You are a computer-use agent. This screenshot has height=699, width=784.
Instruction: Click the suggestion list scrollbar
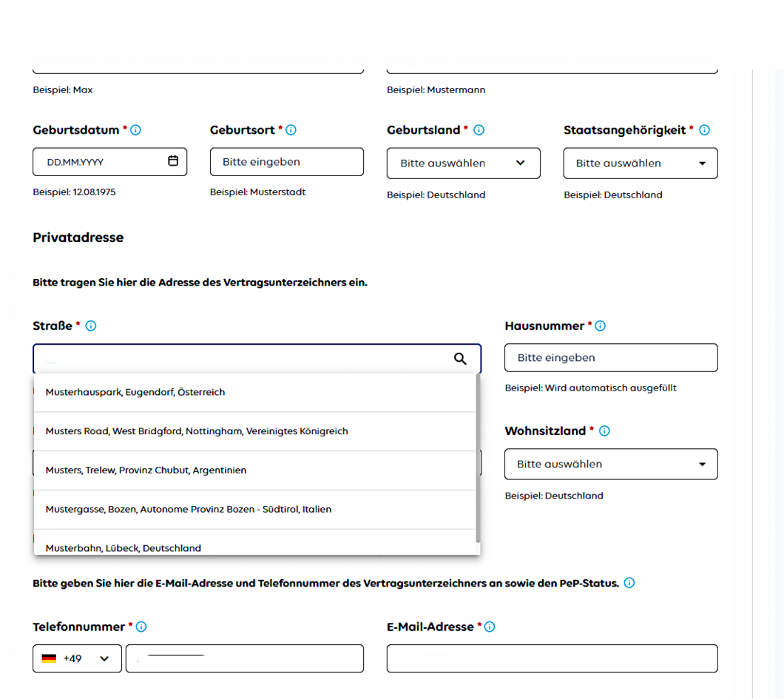click(478, 459)
